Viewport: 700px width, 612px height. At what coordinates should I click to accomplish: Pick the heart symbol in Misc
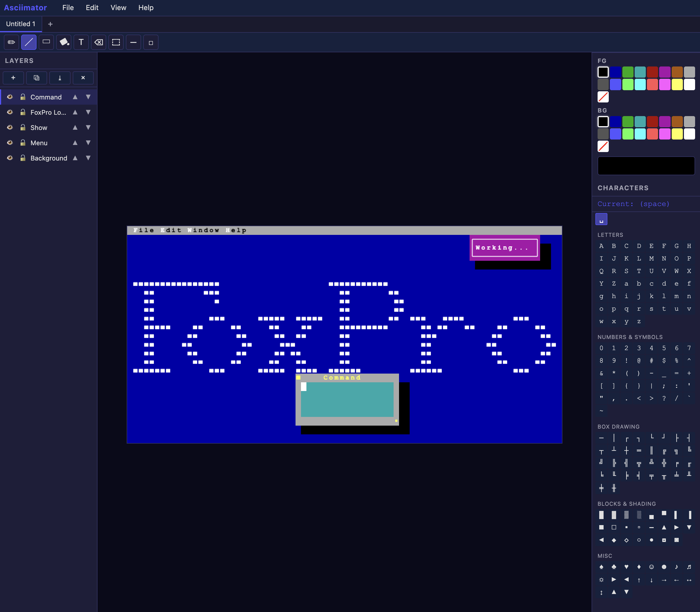(x=626, y=567)
